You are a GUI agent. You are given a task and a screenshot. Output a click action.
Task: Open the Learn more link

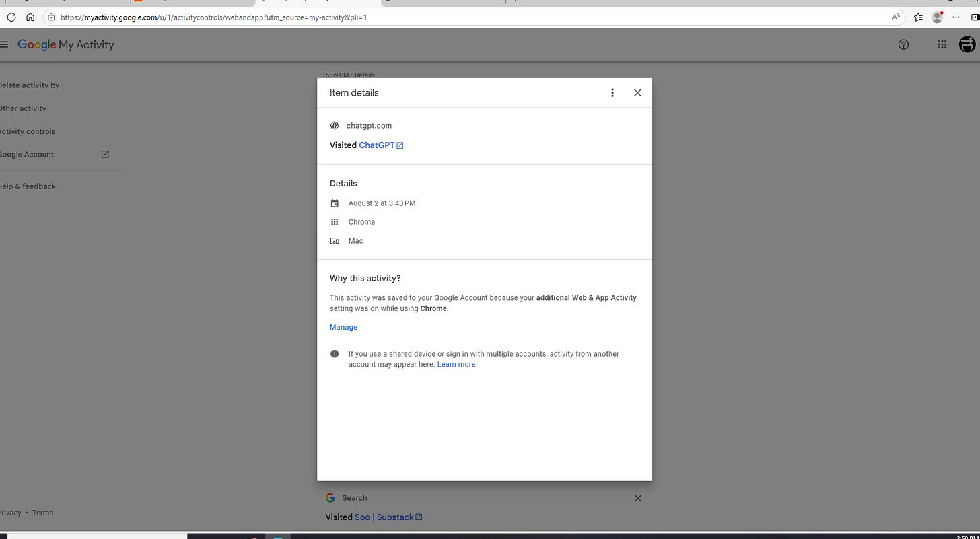[456, 364]
